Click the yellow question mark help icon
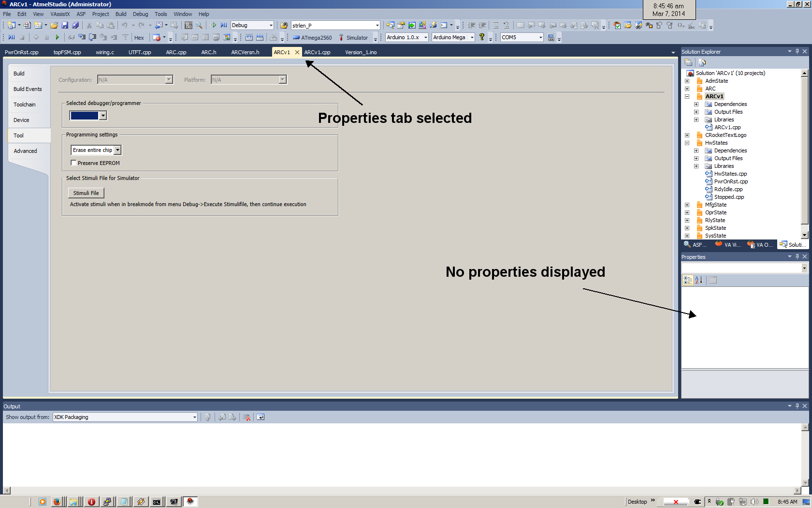 [x=482, y=37]
